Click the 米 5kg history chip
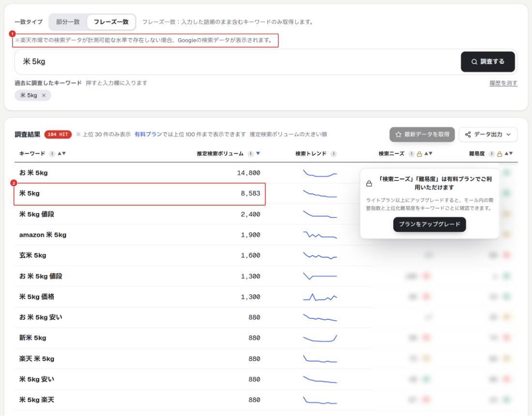This screenshot has width=532, height=416. [x=29, y=95]
